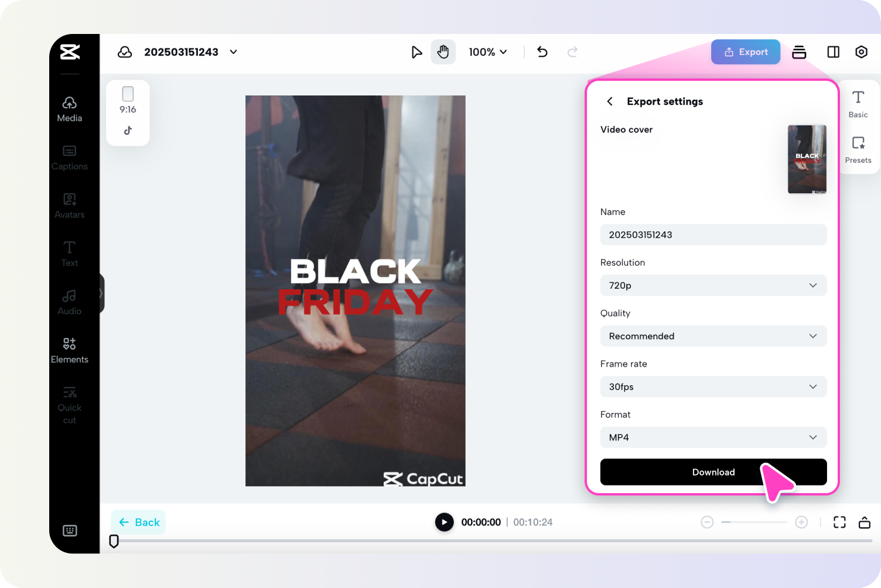Click the Name input field
This screenshot has height=588, width=881.
[x=713, y=235]
